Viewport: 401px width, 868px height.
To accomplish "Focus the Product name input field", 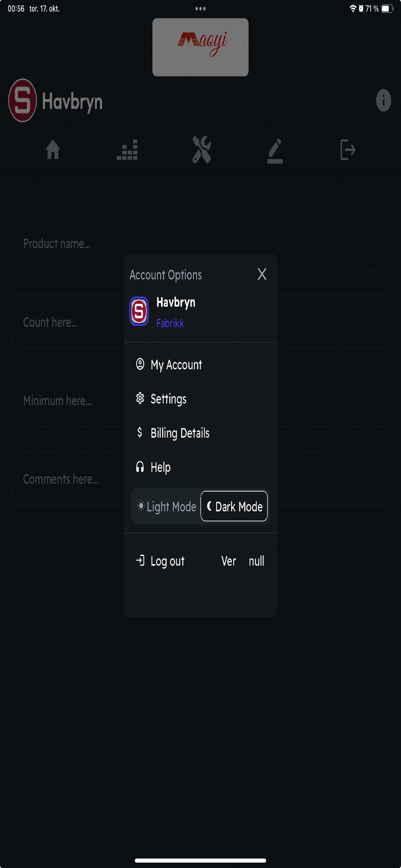I will point(67,243).
